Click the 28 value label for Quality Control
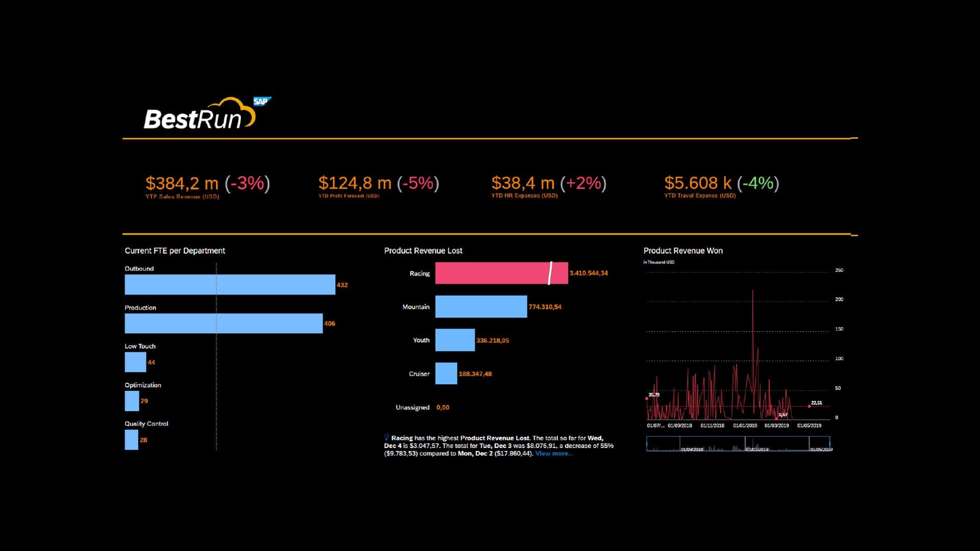 143,440
